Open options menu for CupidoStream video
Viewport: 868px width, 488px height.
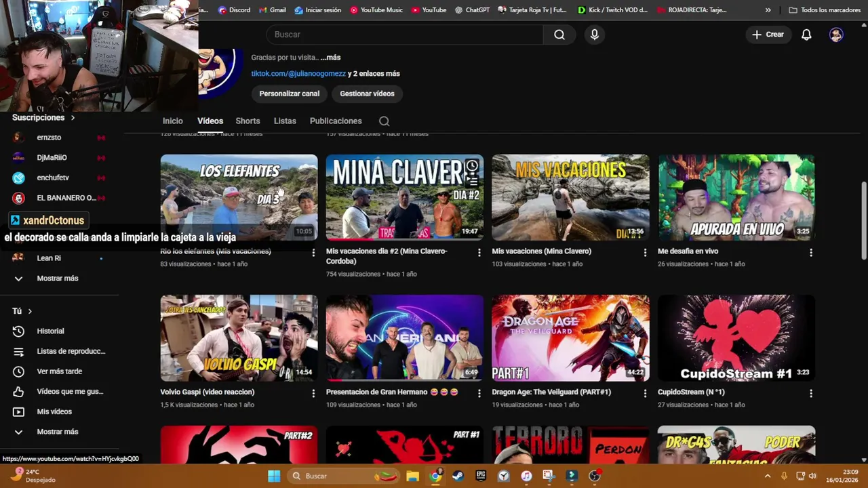point(811,393)
